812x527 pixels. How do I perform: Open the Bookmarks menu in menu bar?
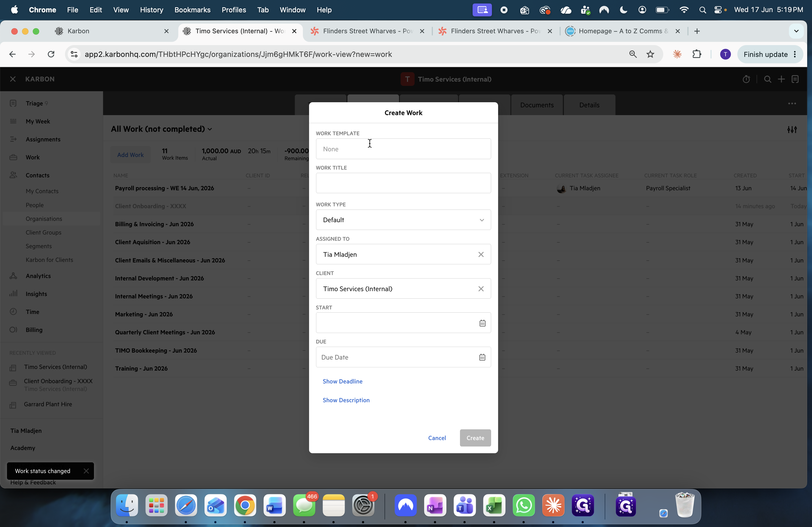click(x=193, y=10)
